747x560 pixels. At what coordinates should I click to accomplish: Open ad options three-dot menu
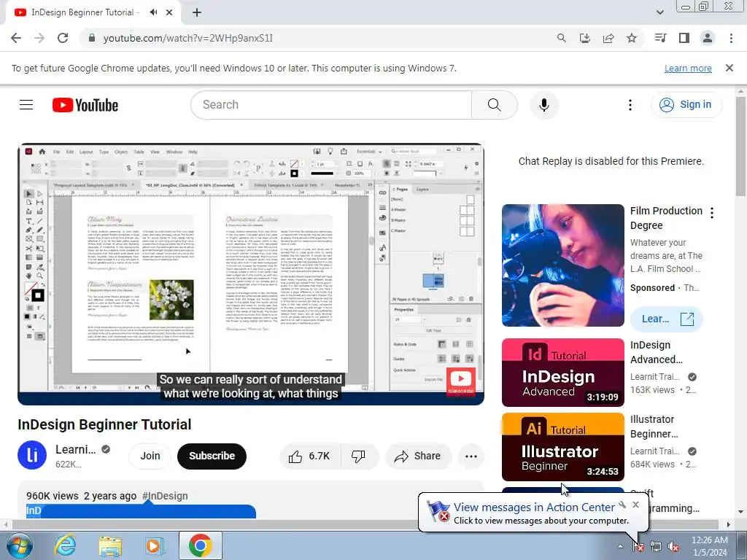point(712,213)
